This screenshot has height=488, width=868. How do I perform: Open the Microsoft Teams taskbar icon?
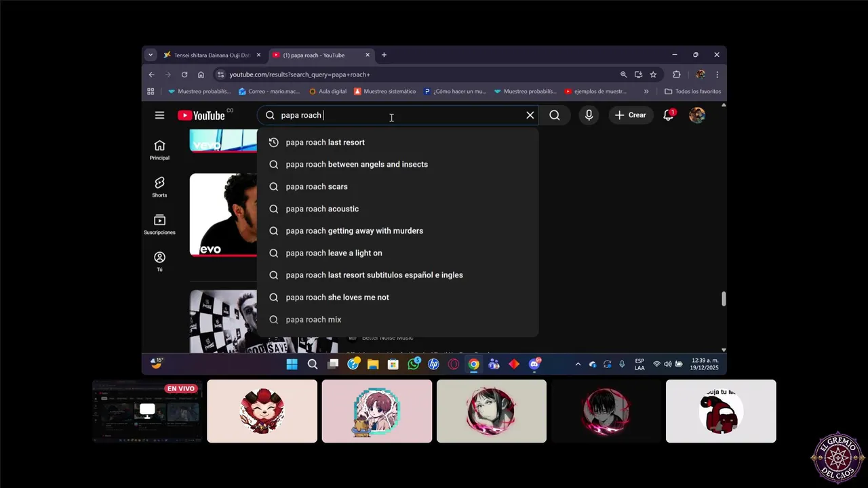pos(494,365)
